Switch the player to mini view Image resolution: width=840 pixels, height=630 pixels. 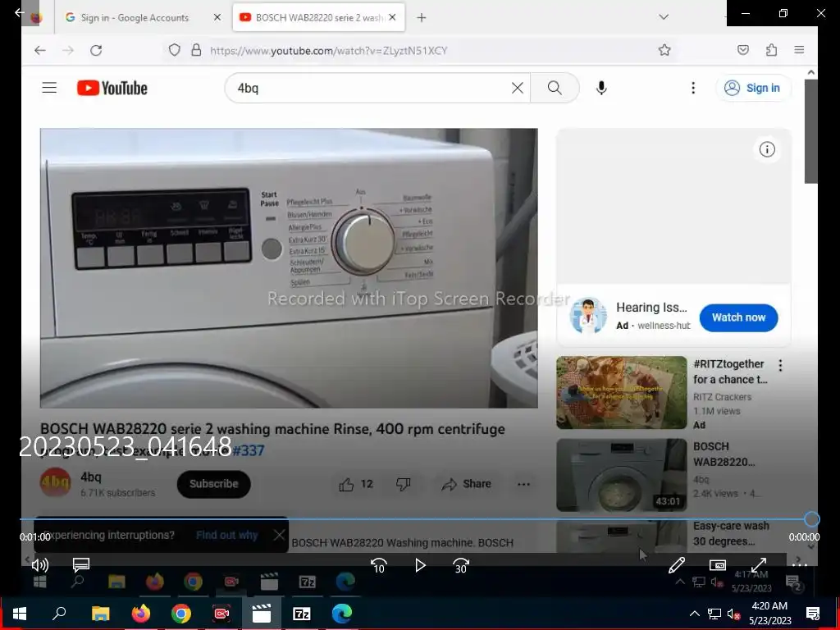[717, 564]
